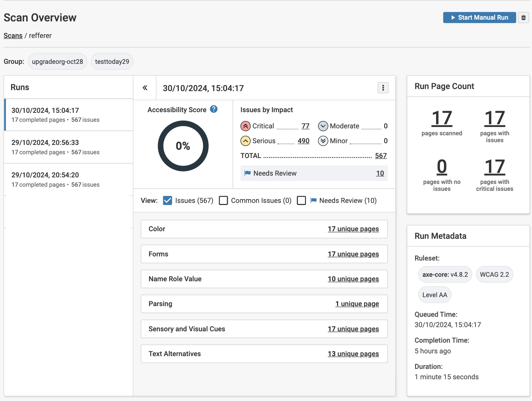The width and height of the screenshot is (532, 401).
Task: Open the run options kebab menu
Action: coord(383,88)
